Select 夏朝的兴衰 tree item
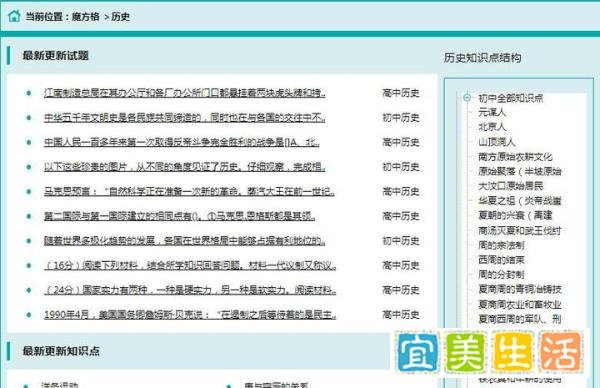The height and width of the screenshot is (388, 600). click(x=515, y=215)
